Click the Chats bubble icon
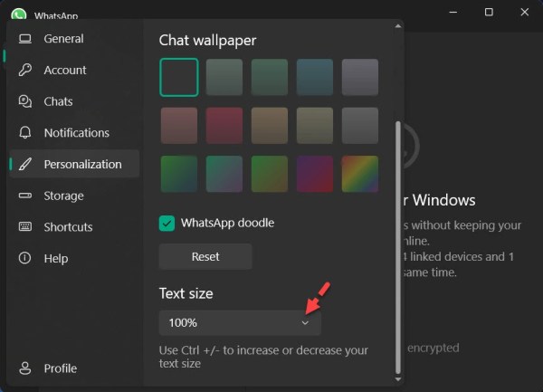 tap(25, 101)
